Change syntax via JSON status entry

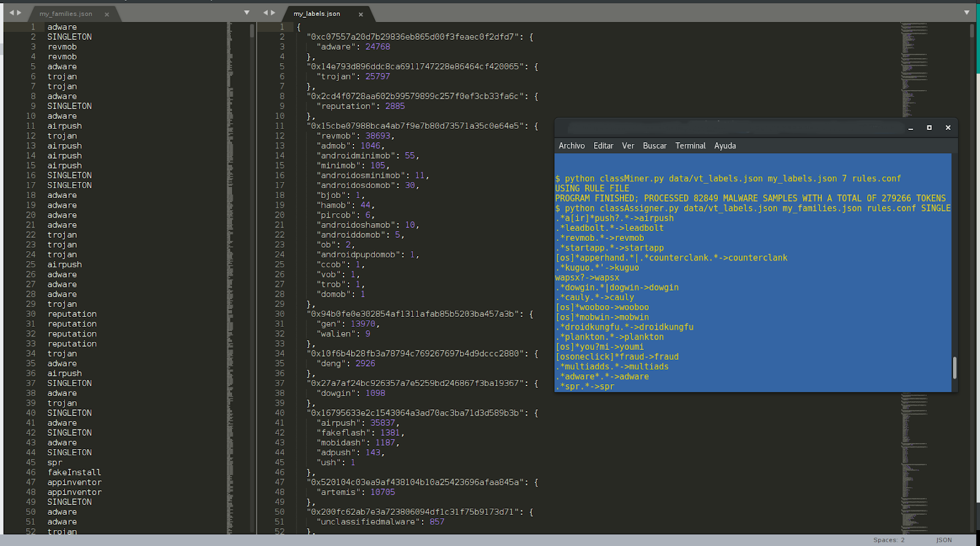click(944, 540)
